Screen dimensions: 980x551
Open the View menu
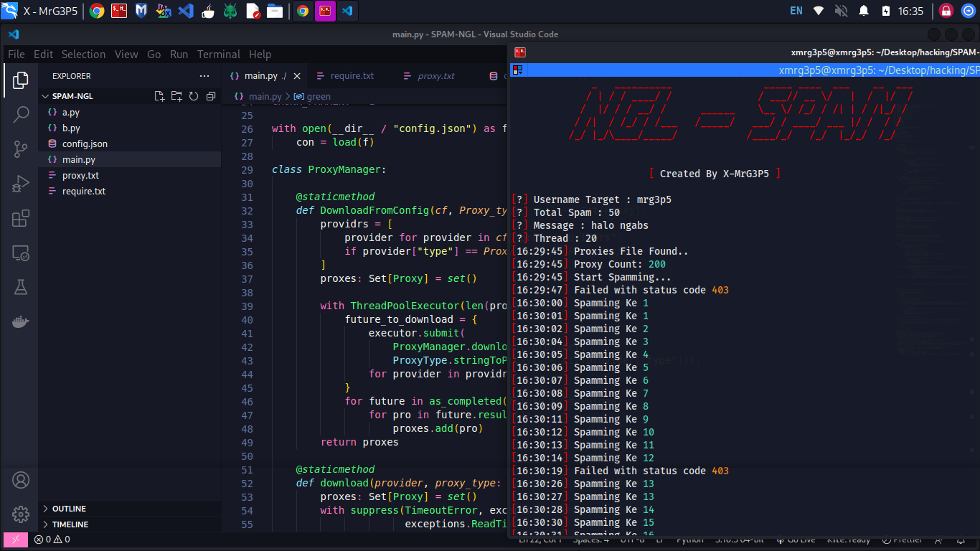click(x=126, y=55)
